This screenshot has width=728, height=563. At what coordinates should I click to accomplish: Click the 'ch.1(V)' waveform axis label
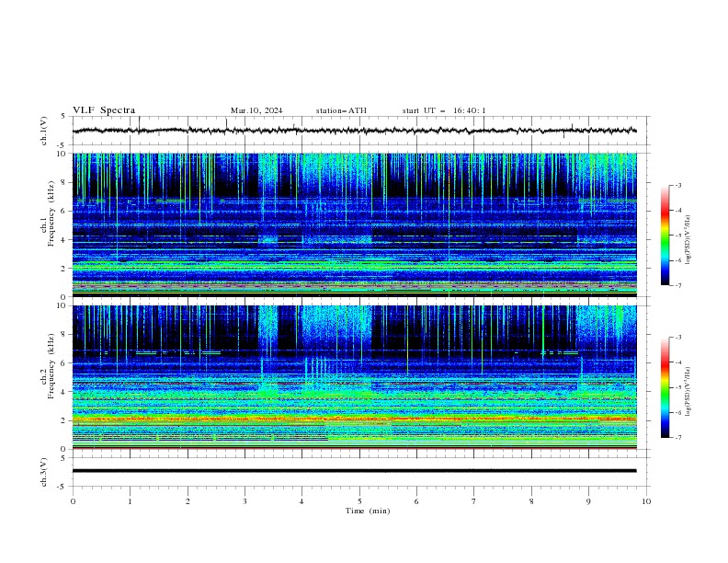(44, 131)
